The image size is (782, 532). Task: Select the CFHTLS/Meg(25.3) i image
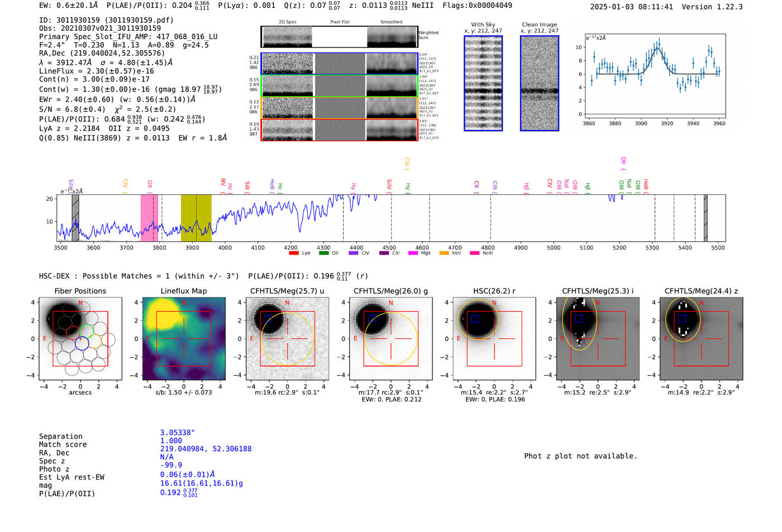point(598,339)
